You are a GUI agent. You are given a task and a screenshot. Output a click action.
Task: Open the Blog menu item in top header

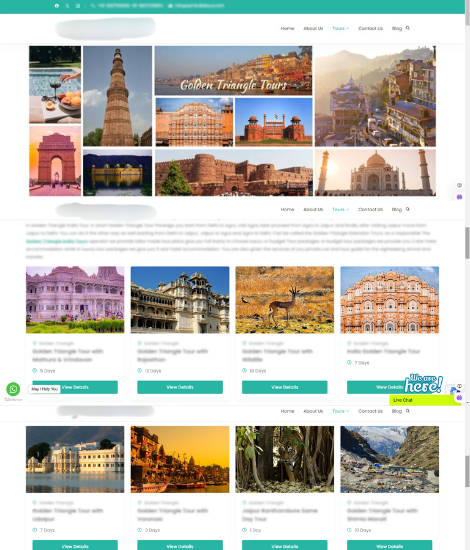coord(397,28)
